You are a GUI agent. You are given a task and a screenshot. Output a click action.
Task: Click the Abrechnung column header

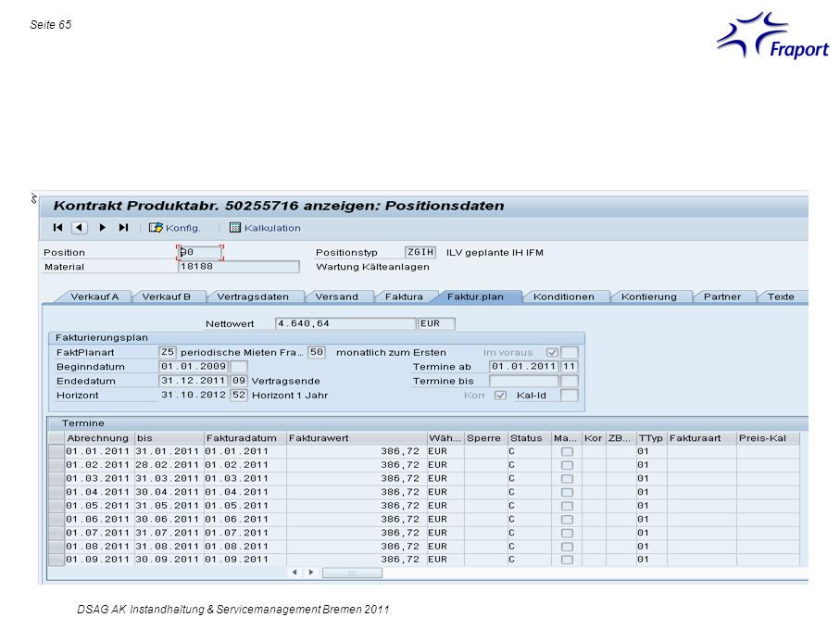[99, 438]
